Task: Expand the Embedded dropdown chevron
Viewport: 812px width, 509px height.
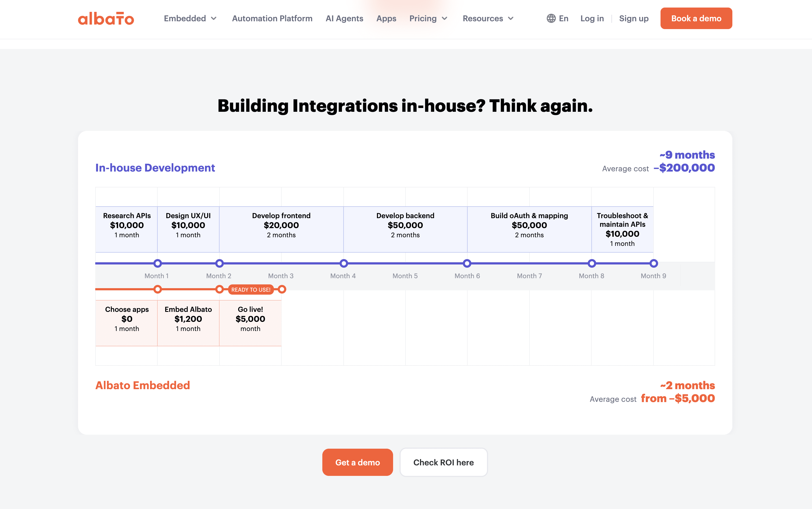Action: 214,19
